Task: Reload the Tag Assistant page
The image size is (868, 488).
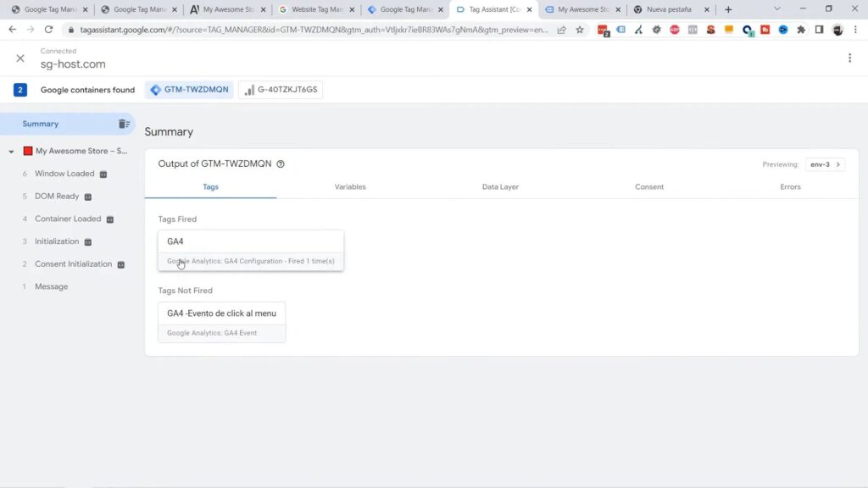Action: 48,30
